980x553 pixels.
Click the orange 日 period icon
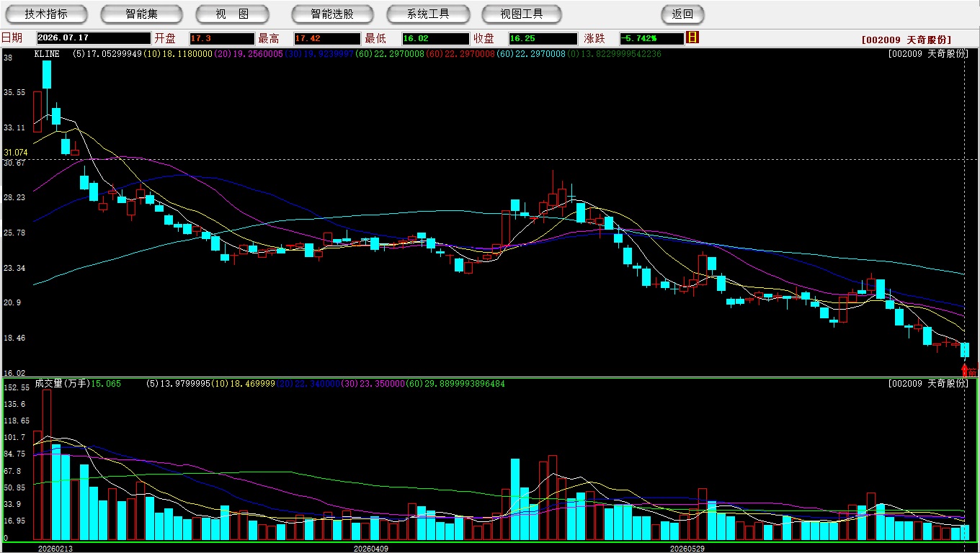692,37
